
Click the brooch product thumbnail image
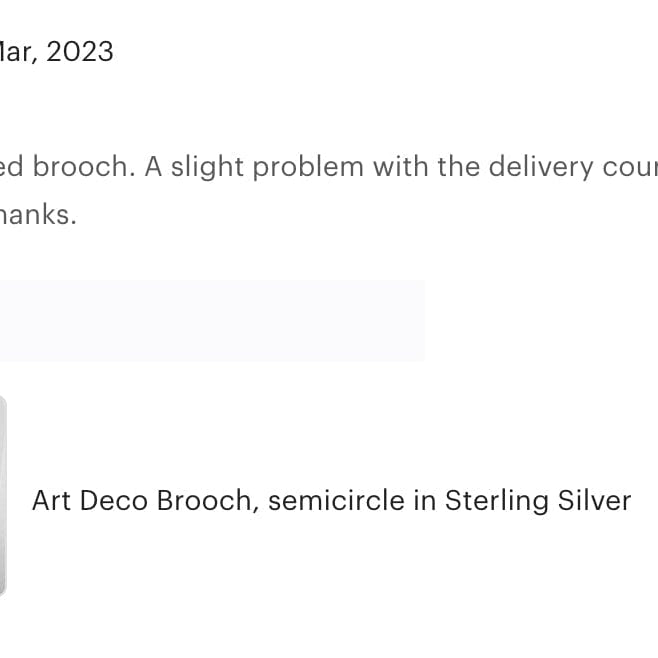(3, 496)
